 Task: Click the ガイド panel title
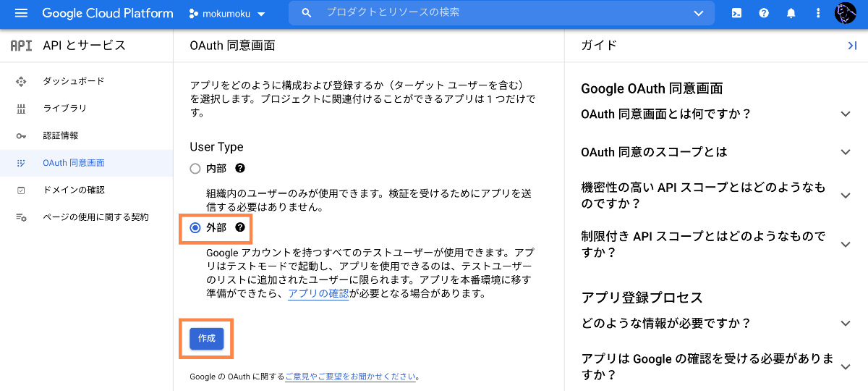coord(599,46)
